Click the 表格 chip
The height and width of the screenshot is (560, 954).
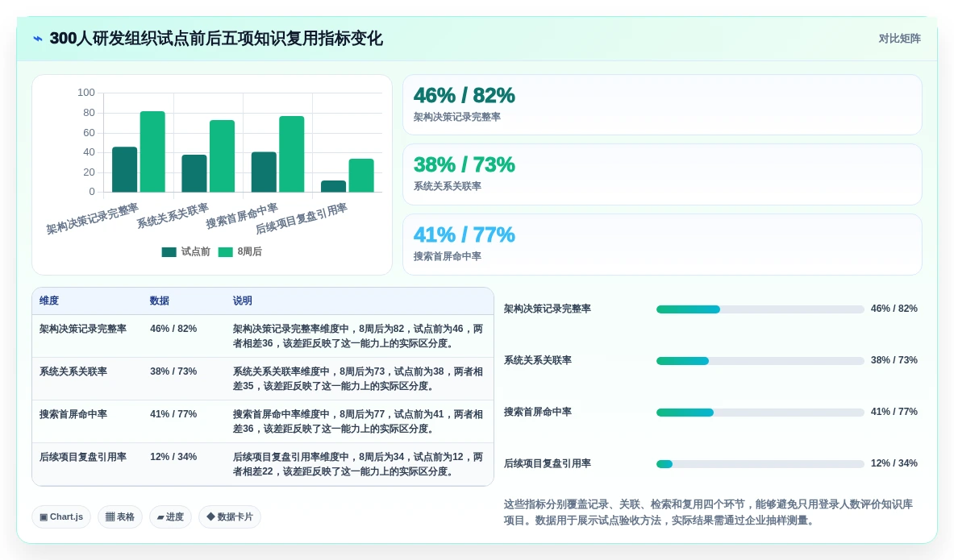point(120,516)
